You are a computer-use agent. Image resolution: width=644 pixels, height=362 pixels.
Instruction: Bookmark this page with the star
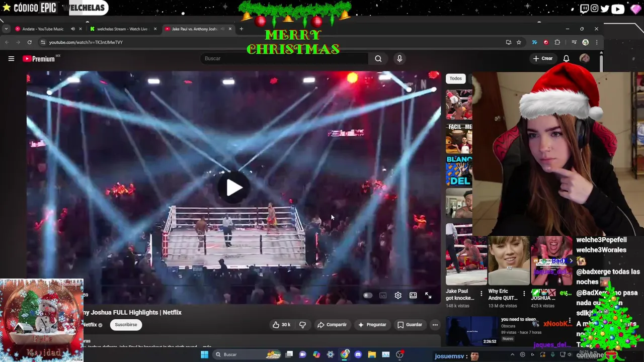click(519, 42)
